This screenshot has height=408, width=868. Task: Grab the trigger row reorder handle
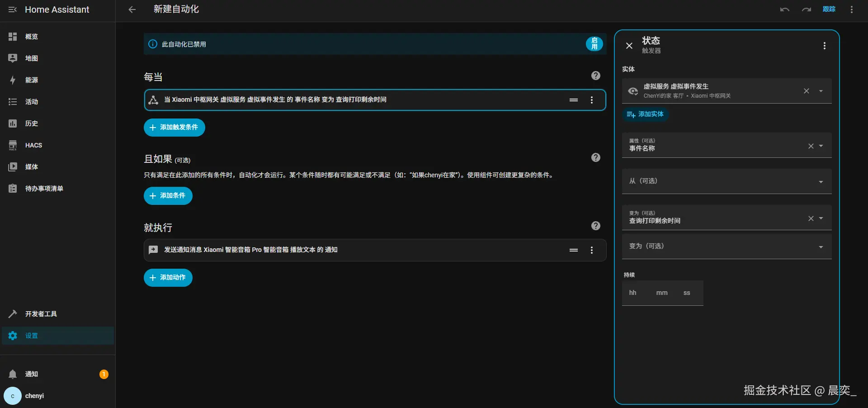coord(574,100)
